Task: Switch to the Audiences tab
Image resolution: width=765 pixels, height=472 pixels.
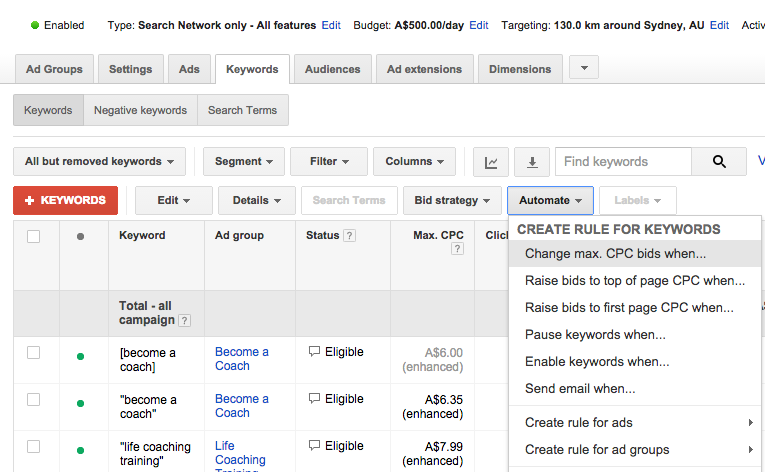Action: [333, 69]
